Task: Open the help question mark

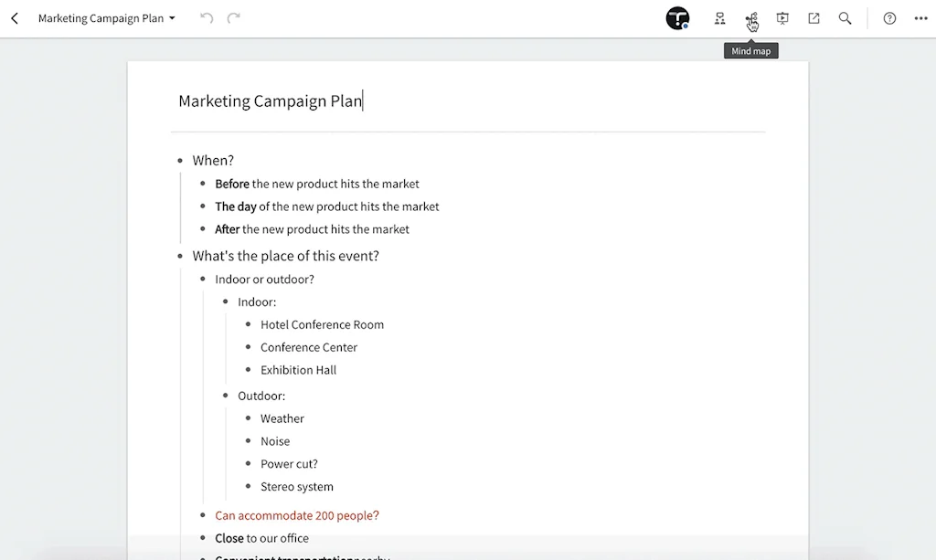Action: pyautogui.click(x=889, y=18)
